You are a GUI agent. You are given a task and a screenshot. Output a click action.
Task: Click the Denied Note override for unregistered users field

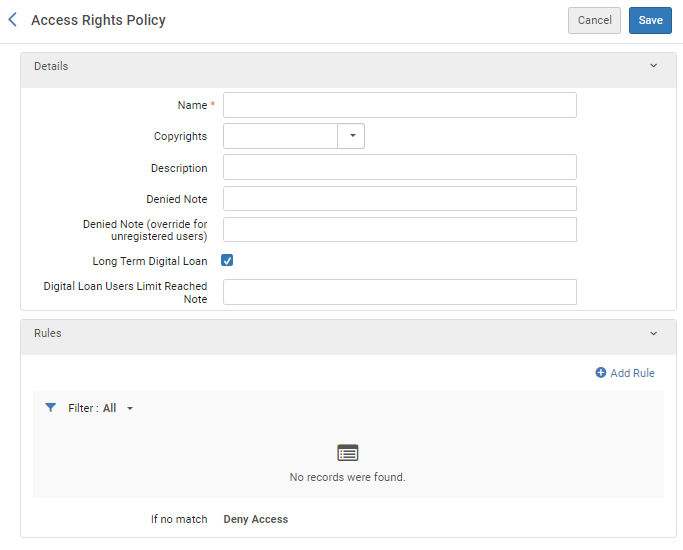point(400,230)
